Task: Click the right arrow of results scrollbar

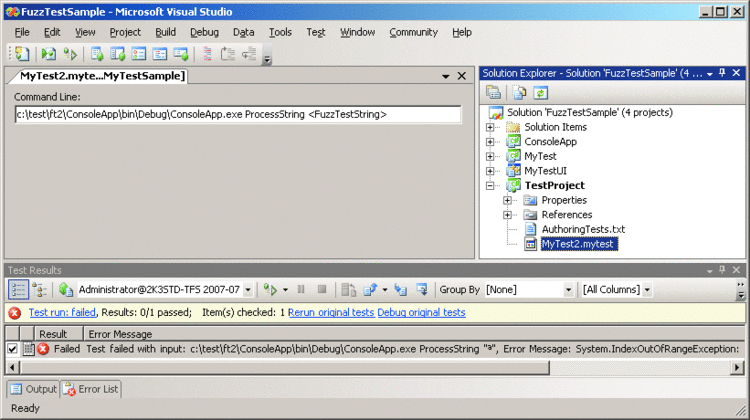Action: [738, 367]
